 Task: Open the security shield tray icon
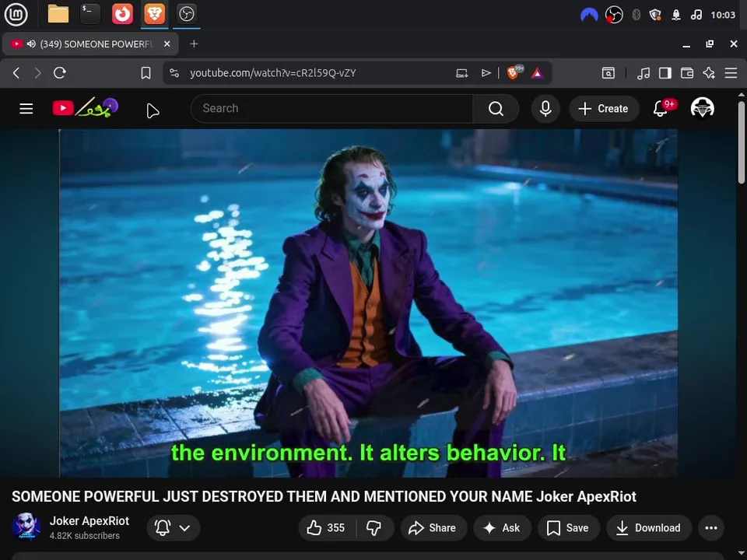[x=655, y=16]
